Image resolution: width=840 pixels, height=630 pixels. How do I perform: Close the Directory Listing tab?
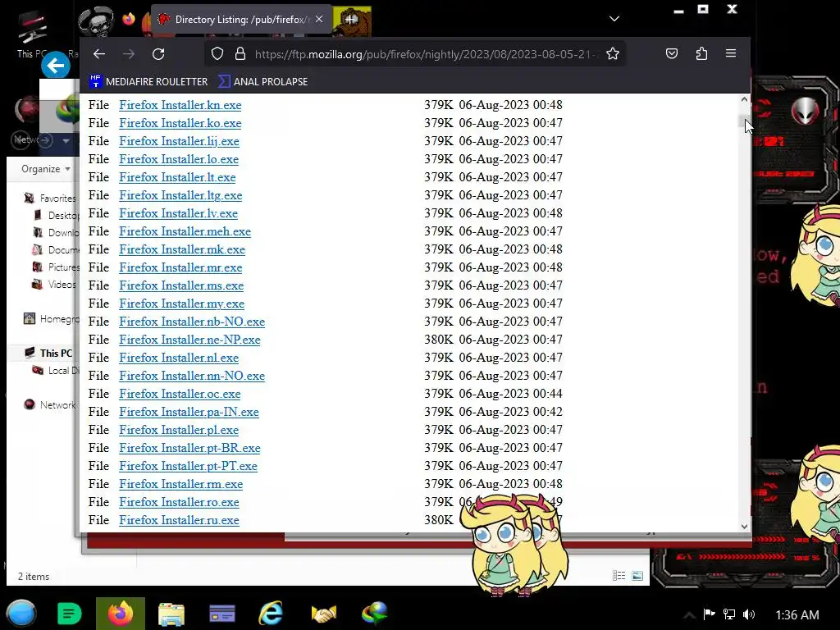pos(319,20)
